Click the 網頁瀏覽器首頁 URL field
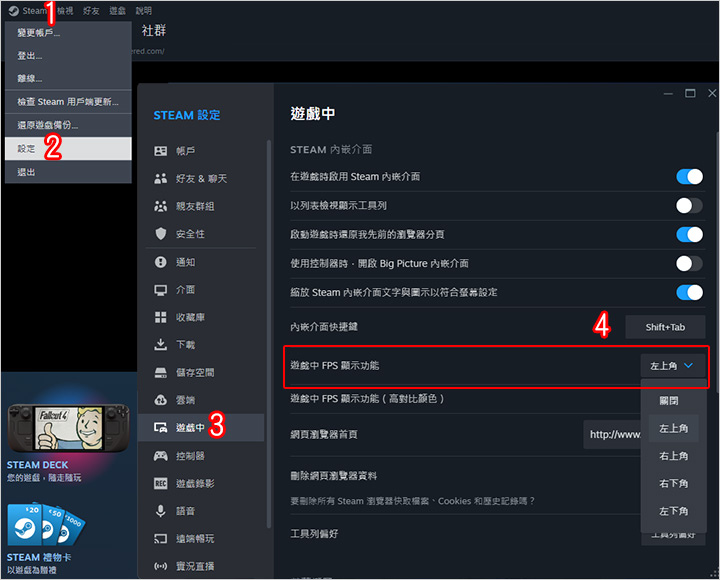This screenshot has width=720, height=580. click(612, 434)
